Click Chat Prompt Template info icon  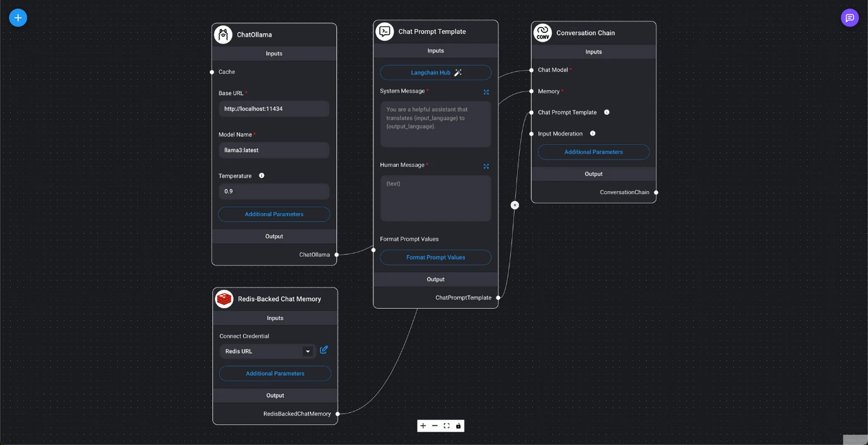tap(607, 112)
